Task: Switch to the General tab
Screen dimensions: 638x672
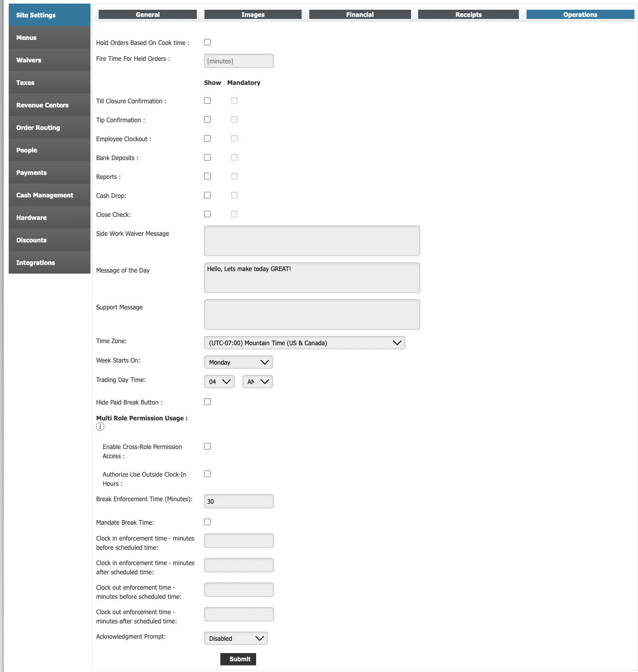Action: [148, 14]
